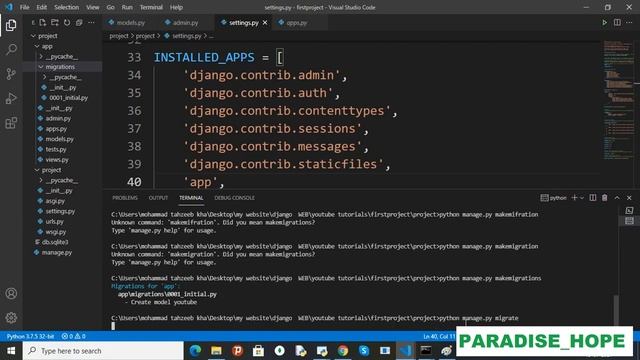Click the Windows search box
Screen dimensions: 640x360
[x=103, y=351]
